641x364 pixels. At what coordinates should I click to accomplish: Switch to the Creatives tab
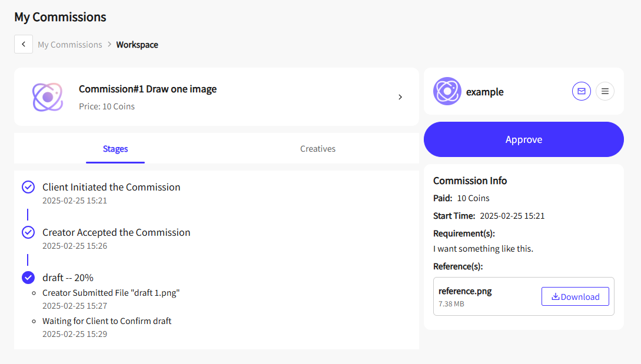tap(318, 149)
